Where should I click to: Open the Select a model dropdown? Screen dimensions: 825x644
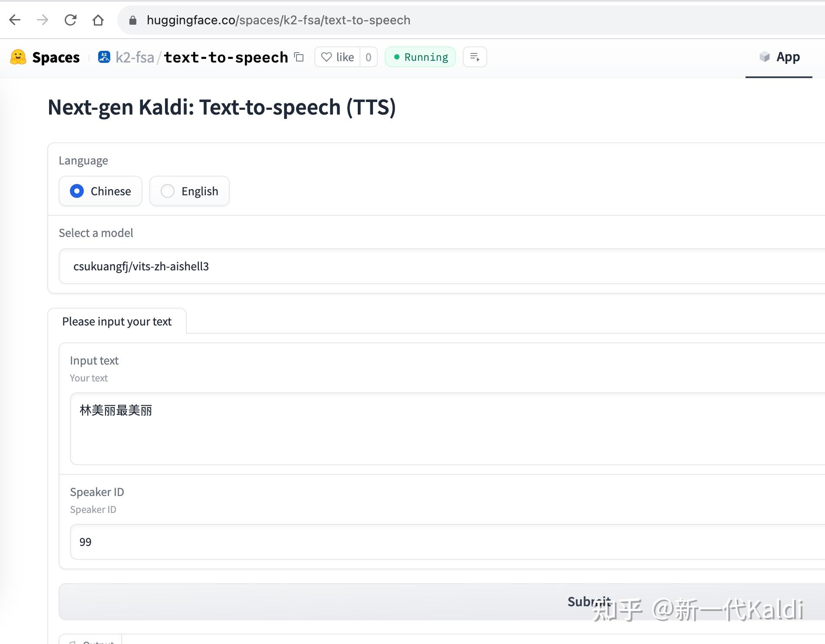coord(391,266)
